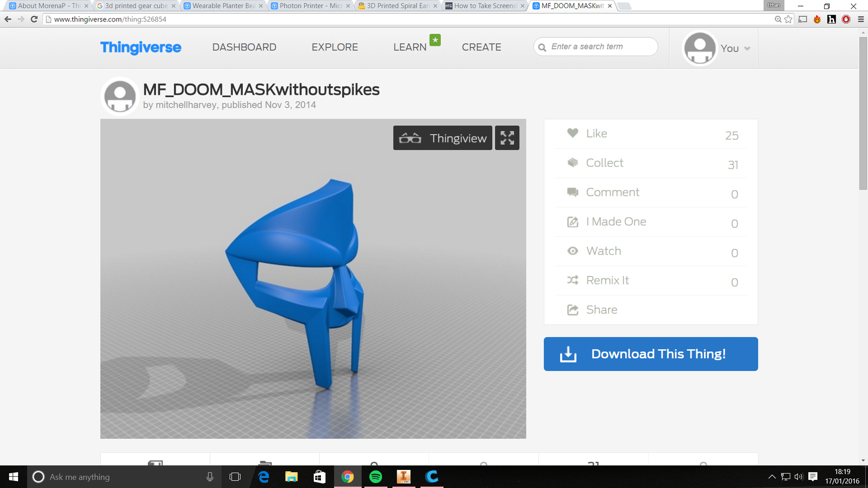This screenshot has height=488, width=868.
Task: Switch to the Photon Printer tab
Action: coord(308,6)
